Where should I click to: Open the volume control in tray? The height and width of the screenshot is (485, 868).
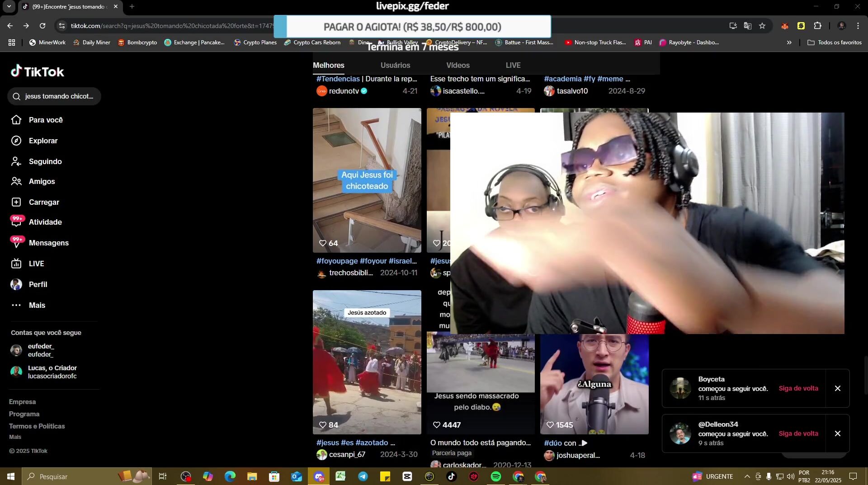tap(790, 476)
